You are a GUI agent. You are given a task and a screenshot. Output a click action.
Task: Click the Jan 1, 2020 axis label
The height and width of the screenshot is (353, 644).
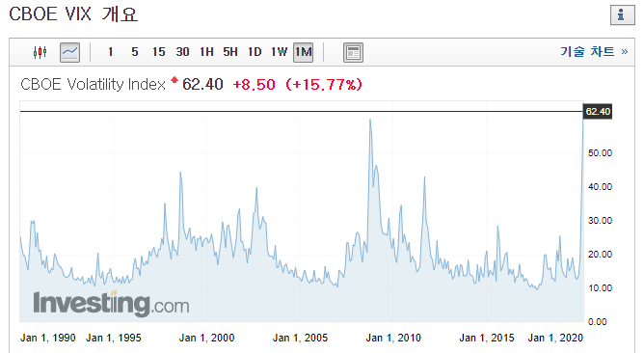[x=555, y=338]
